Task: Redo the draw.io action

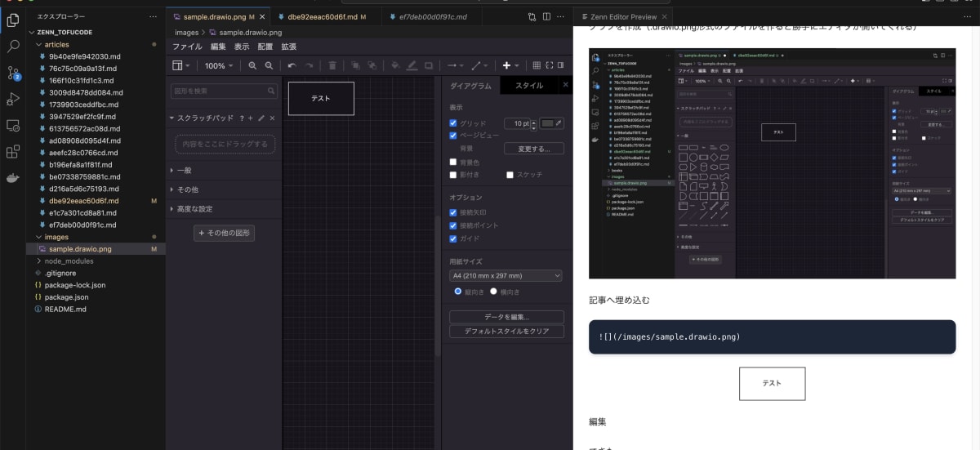Action: (x=309, y=65)
